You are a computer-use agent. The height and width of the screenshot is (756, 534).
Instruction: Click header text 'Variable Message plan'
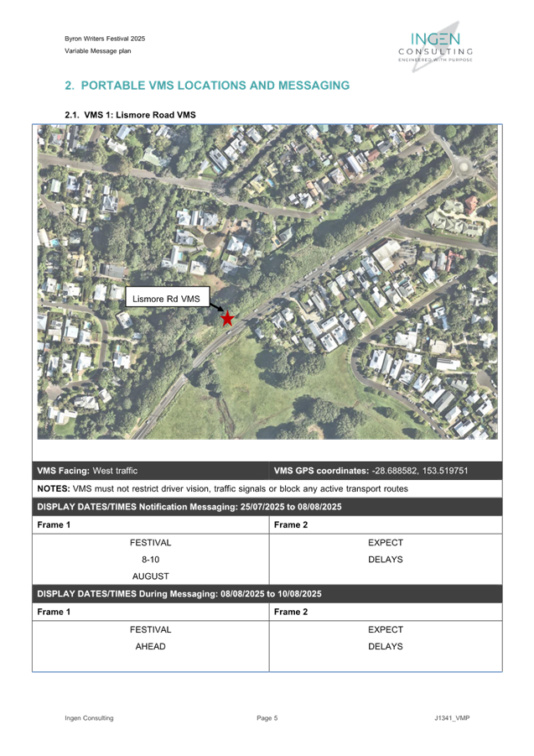coord(98,50)
